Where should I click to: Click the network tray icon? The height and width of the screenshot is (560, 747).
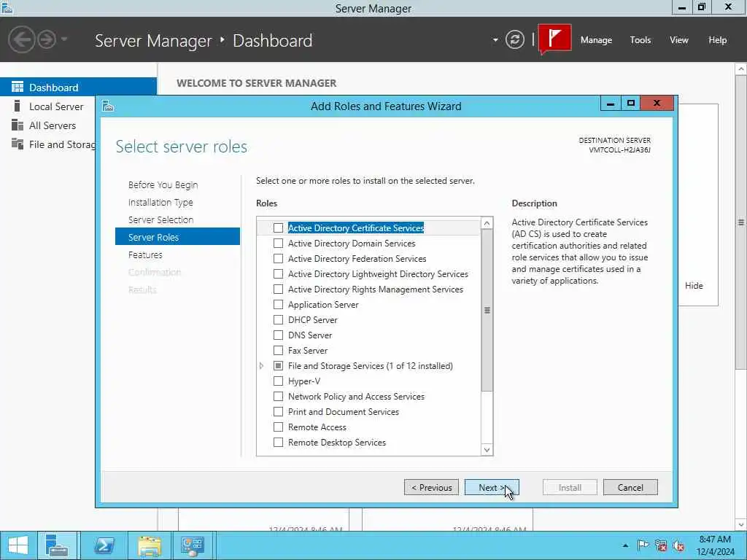[x=661, y=545]
